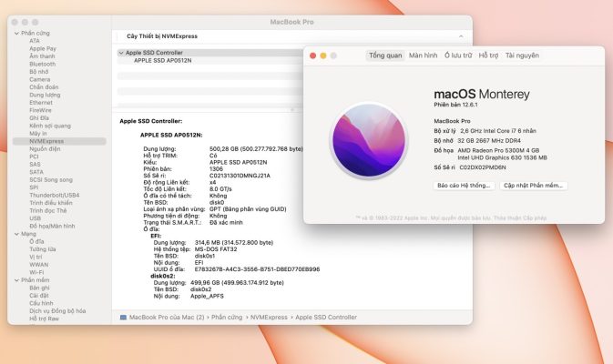Screen dimensions: 613x364
Task: Select FireWire in the sidebar
Action: pyautogui.click(x=40, y=110)
